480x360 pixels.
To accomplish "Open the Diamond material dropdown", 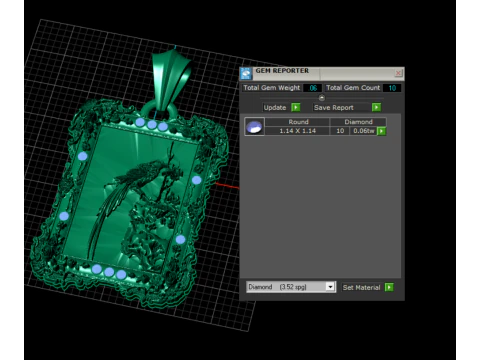I will [x=330, y=287].
